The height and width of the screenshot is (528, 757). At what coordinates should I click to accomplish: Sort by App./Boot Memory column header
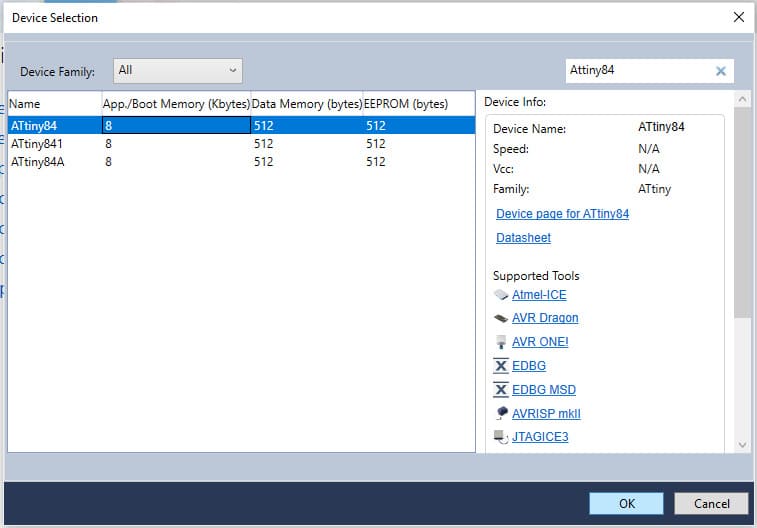coord(176,104)
